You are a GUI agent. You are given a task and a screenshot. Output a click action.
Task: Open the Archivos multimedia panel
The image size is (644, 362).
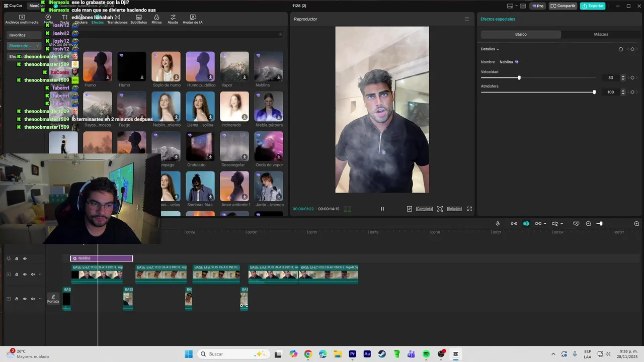tap(22, 19)
